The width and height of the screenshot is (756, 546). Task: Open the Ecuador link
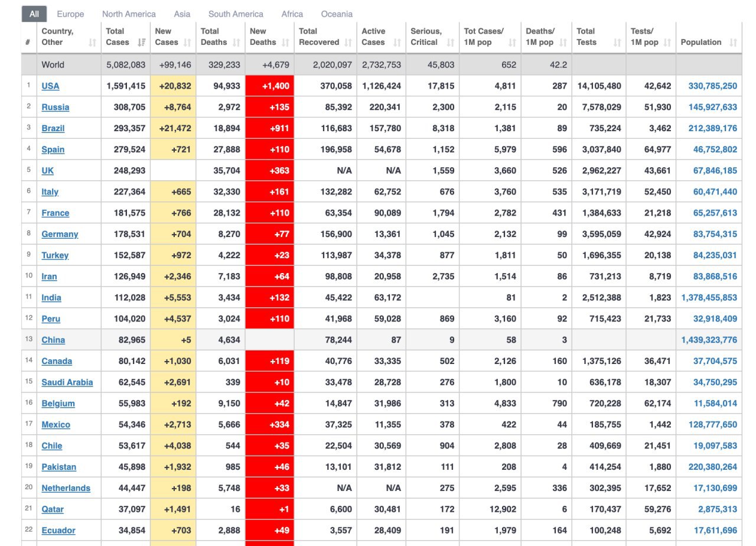point(58,531)
